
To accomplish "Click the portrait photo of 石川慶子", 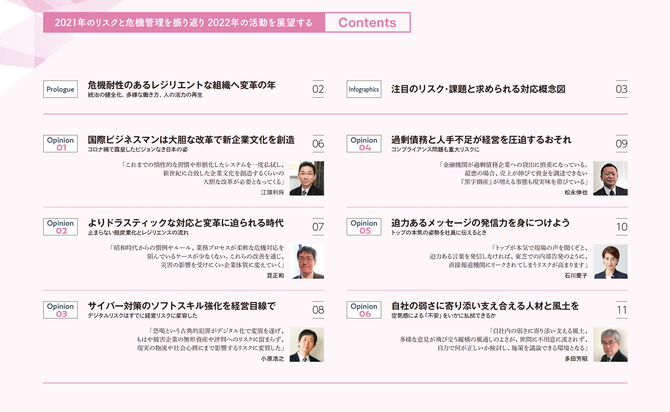I will (x=609, y=261).
